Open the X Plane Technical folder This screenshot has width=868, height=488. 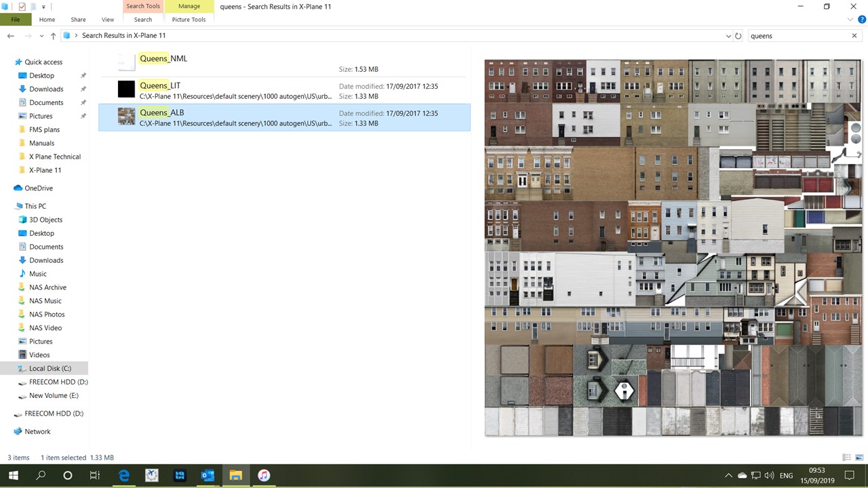(x=55, y=157)
